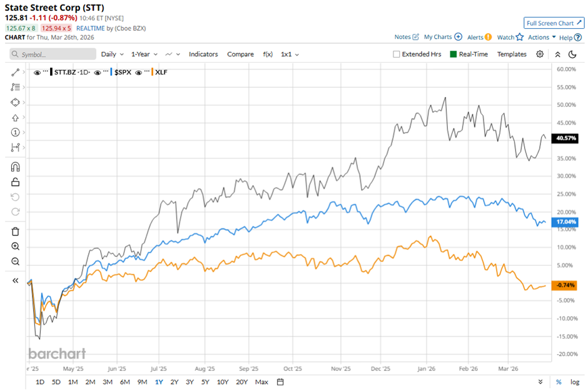Enable the Extended Hrs checkbox
The width and height of the screenshot is (588, 391).
coord(397,54)
